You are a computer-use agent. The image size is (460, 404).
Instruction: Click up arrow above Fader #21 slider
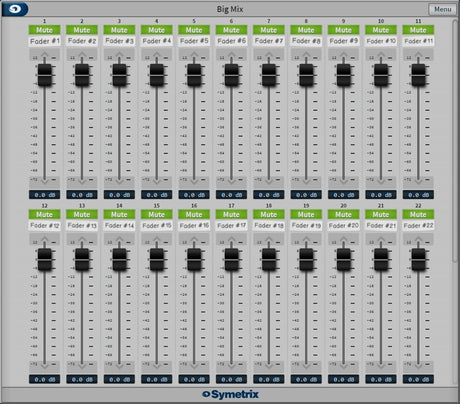click(x=381, y=239)
